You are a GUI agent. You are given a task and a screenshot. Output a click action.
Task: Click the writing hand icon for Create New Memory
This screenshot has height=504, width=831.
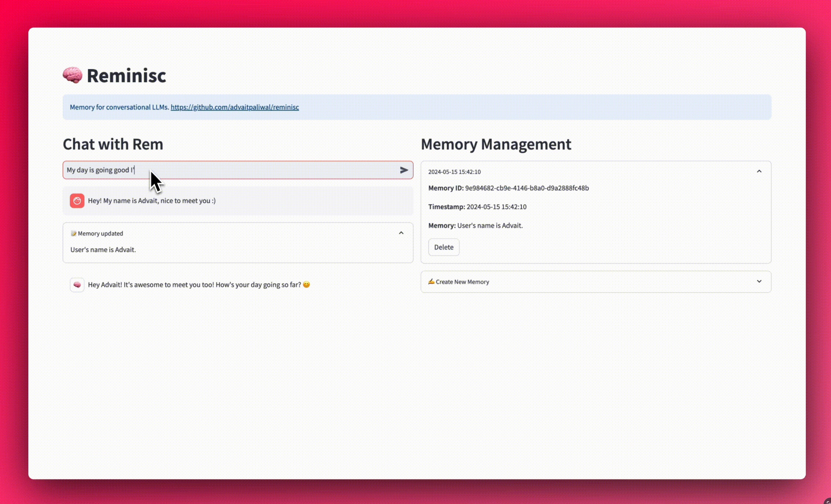point(431,282)
